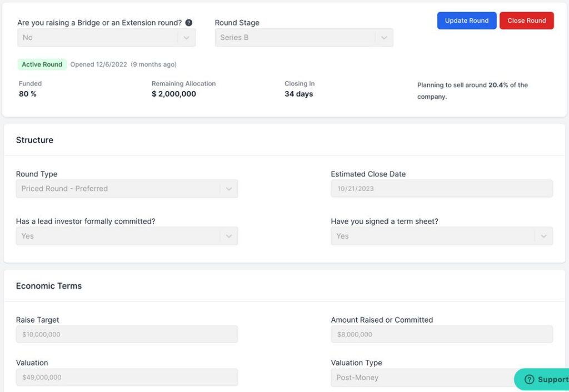Click the Economic Terms section header
The height and width of the screenshot is (392, 569).
(x=48, y=285)
